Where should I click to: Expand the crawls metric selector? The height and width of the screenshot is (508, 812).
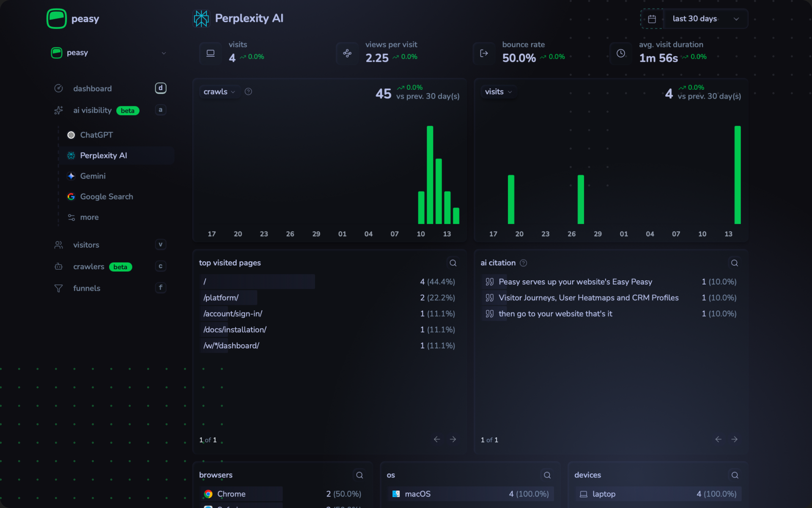click(219, 91)
